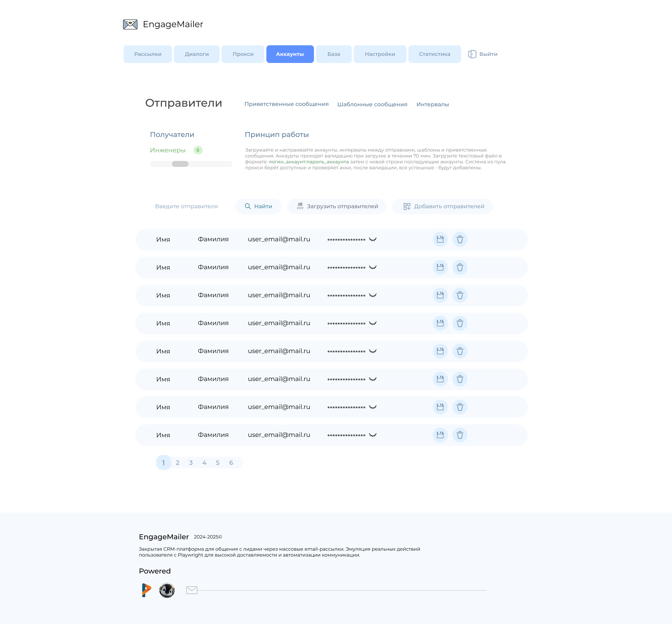This screenshot has width=672, height=624.
Task: Delete the first sender row with the trash icon
Action: [x=460, y=239]
